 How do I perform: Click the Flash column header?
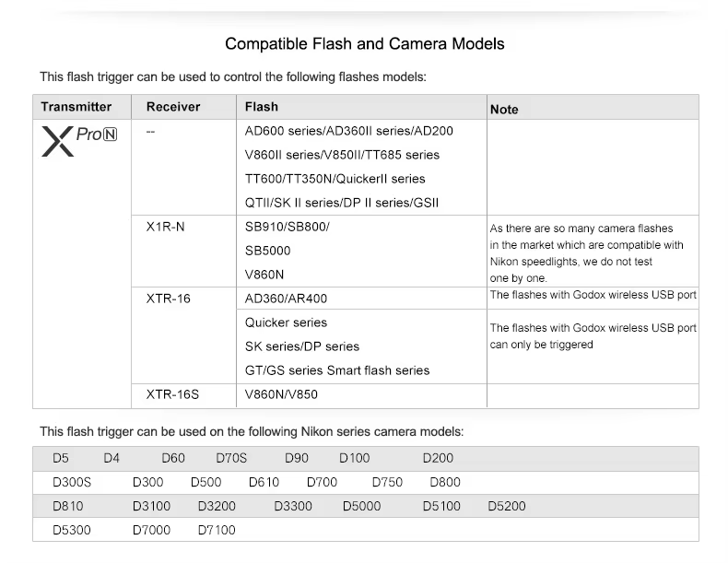point(262,107)
